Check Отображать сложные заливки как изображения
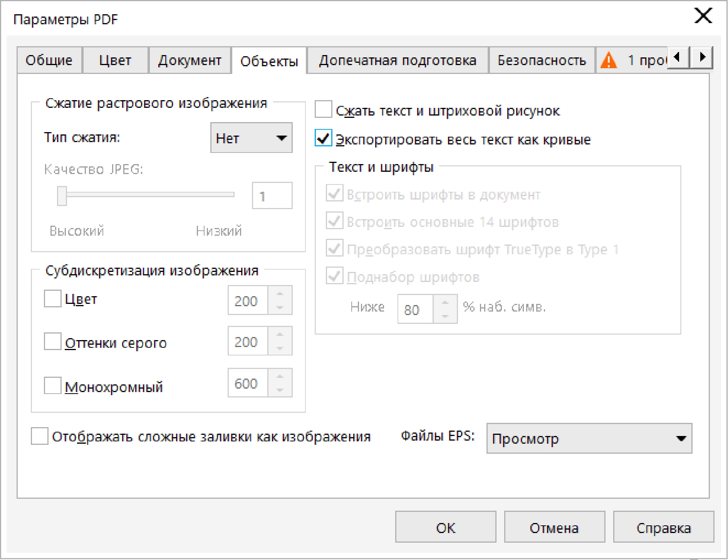Screen dimensions: 728x560 click(39, 436)
